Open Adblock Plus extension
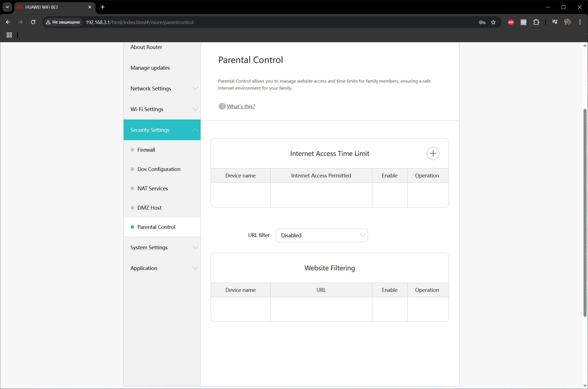 point(511,22)
